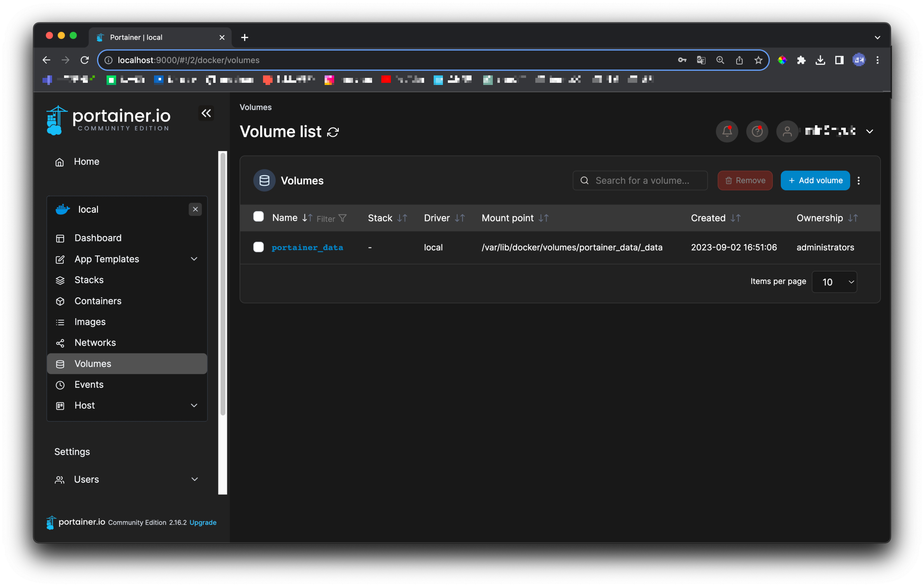924x587 pixels.
Task: Expand the App Templates submenu
Action: (x=194, y=259)
